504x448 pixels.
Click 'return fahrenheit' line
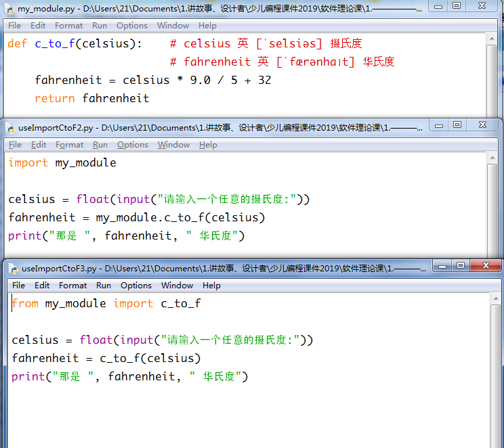point(92,98)
